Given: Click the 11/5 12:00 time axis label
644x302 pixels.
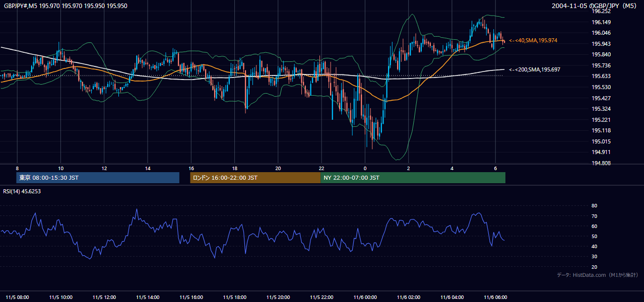Looking at the screenshot, I should point(104,297).
